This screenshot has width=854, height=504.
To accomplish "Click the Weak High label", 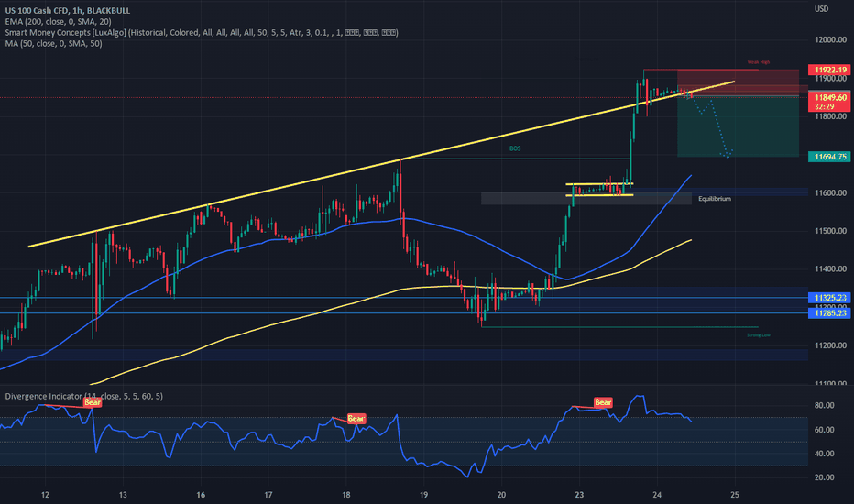I will pyautogui.click(x=758, y=62).
